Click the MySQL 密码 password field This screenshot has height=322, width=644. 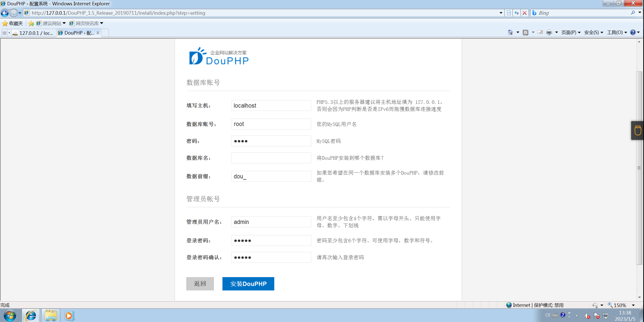pyautogui.click(x=271, y=141)
